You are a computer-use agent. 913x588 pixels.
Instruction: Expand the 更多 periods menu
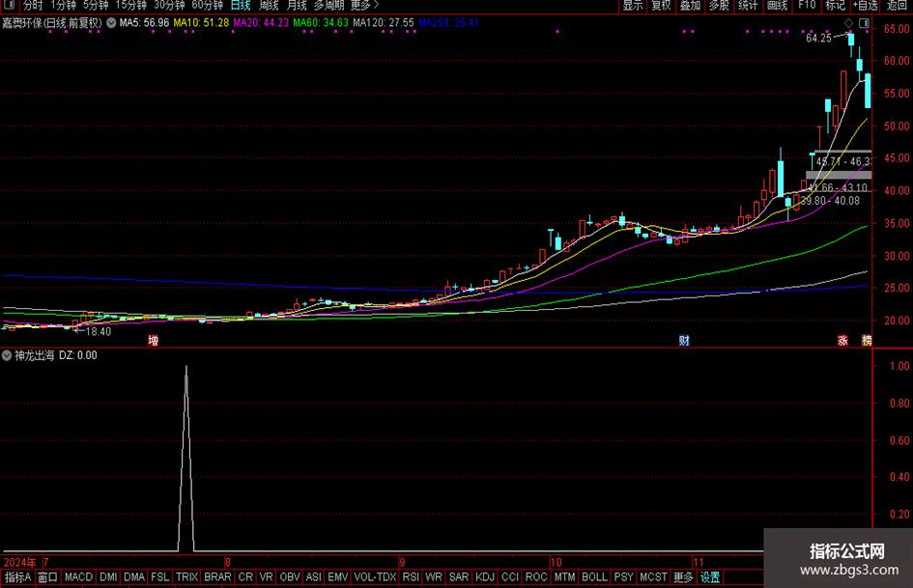pos(364,5)
